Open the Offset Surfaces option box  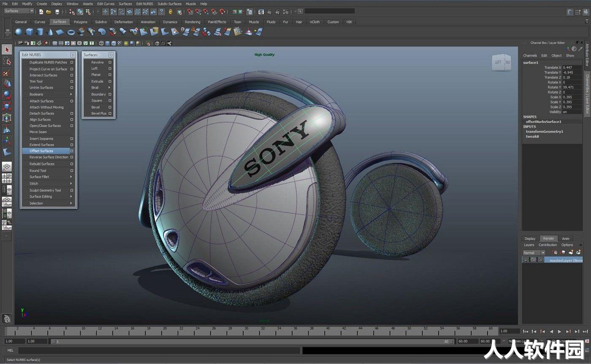(72, 151)
